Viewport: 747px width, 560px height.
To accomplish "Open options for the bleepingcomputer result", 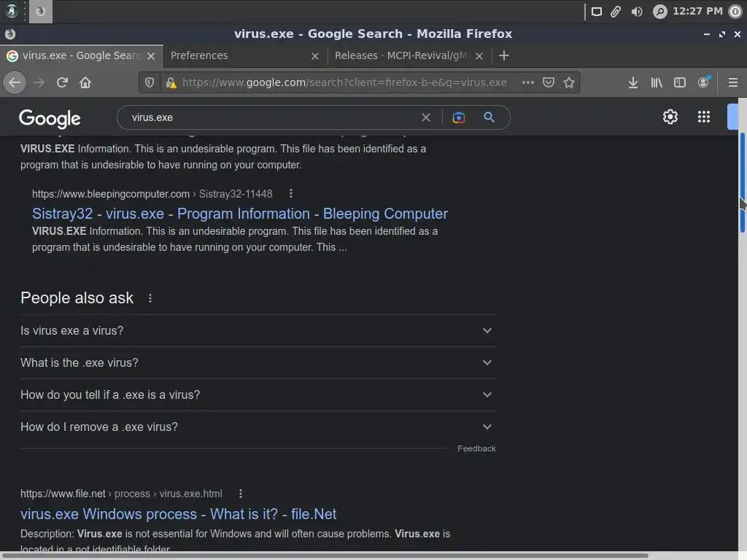I will pos(290,193).
